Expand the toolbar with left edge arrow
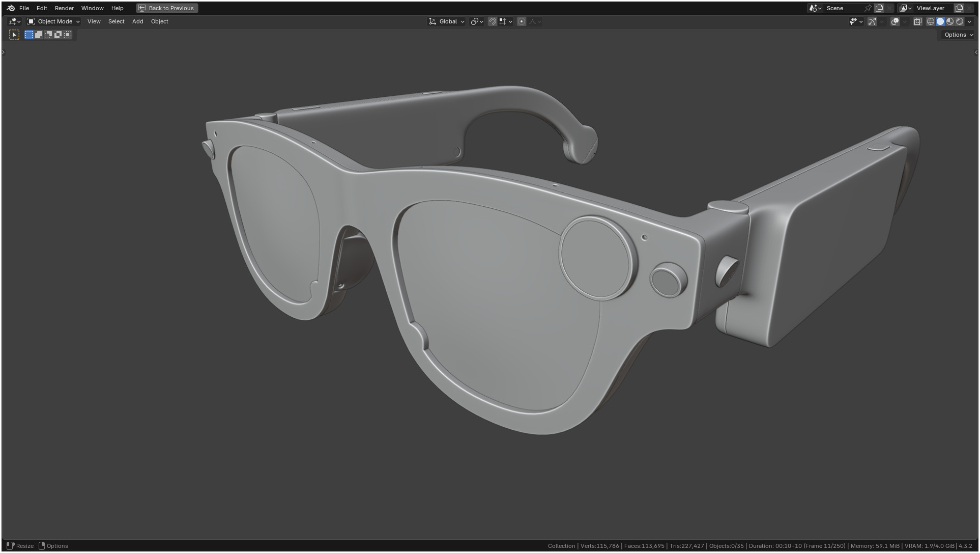Screen dimensions: 980x553 coord(3,52)
